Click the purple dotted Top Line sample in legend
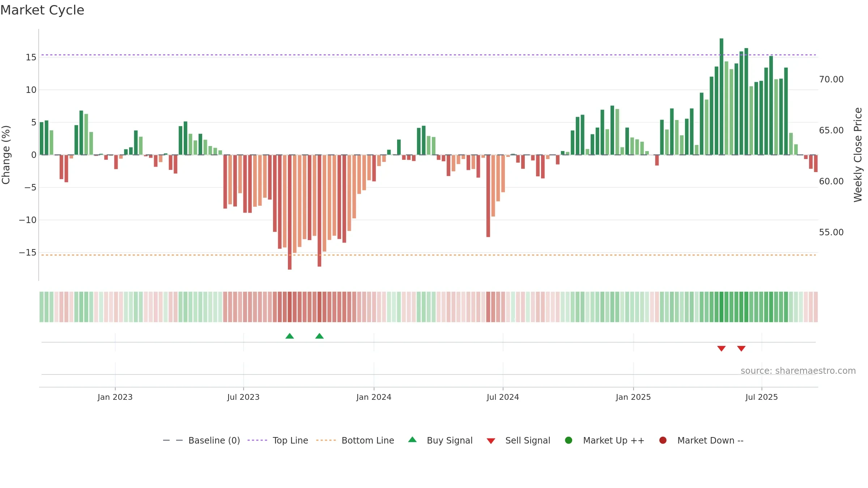Viewport: 868px width, 488px height. (x=257, y=440)
